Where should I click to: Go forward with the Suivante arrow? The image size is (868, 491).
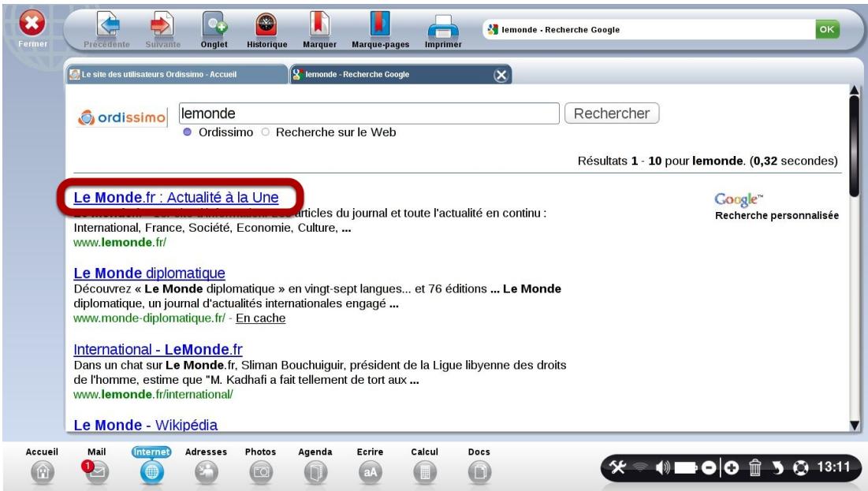(162, 30)
